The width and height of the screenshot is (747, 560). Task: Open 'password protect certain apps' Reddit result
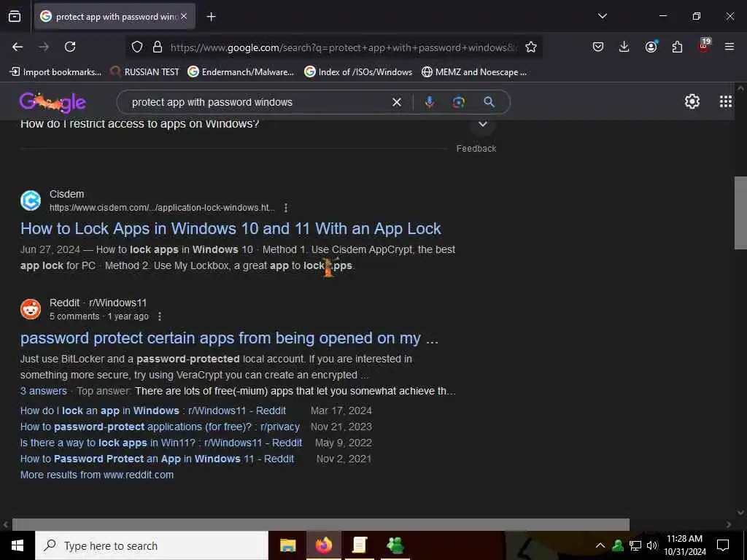pyautogui.click(x=229, y=338)
